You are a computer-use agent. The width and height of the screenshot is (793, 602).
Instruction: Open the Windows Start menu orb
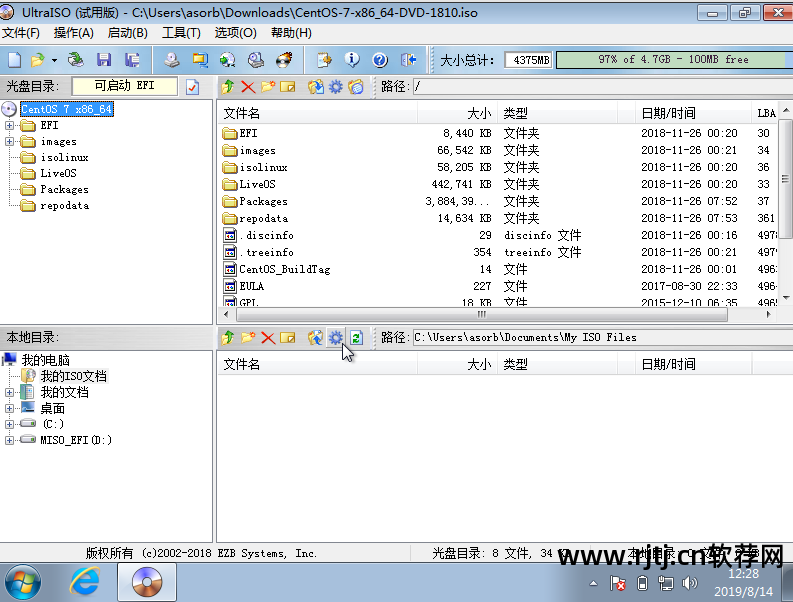click(22, 583)
